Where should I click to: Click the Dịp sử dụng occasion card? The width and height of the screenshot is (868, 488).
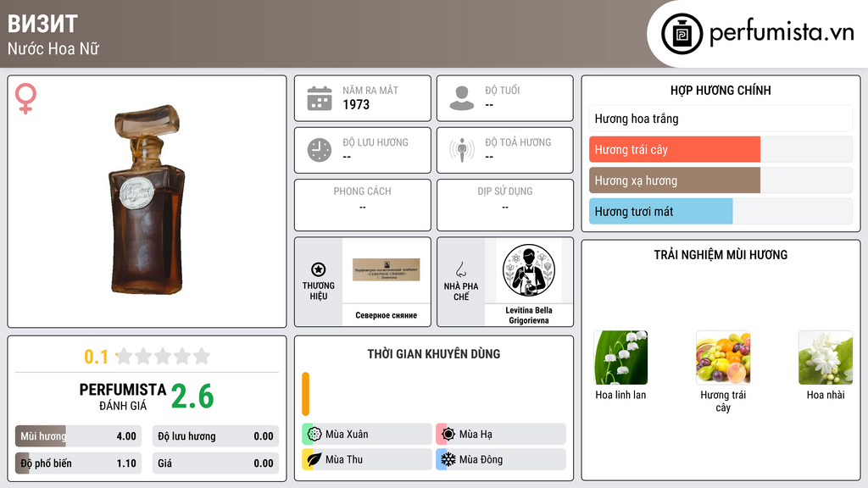coord(505,205)
